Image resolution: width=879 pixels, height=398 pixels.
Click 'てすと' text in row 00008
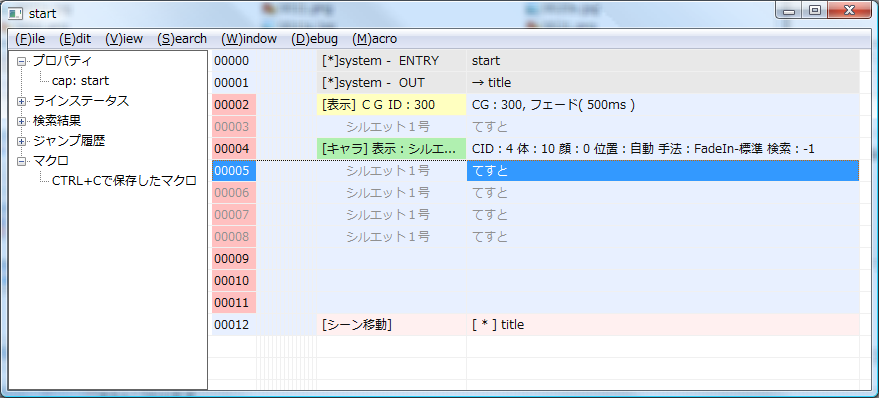tap(491, 237)
